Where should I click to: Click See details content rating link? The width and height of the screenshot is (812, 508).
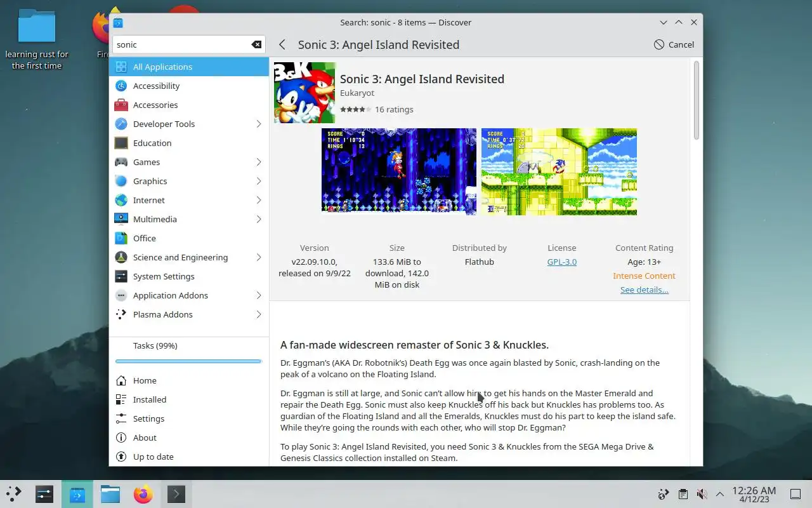(644, 290)
